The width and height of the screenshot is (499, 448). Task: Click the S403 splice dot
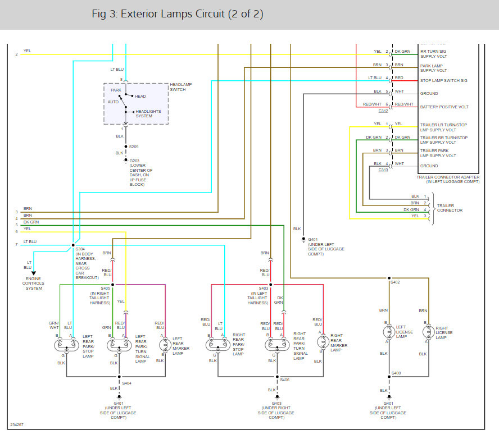pyautogui.click(x=270, y=285)
